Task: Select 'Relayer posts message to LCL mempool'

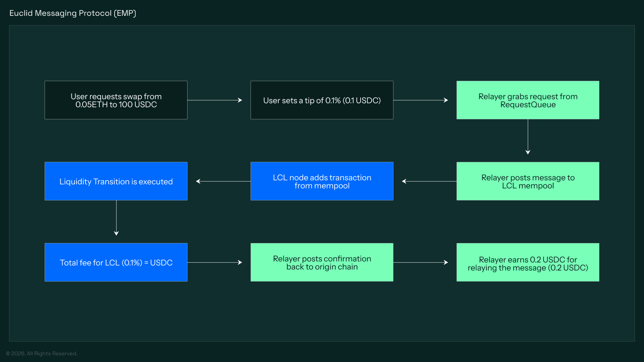Action: click(528, 181)
